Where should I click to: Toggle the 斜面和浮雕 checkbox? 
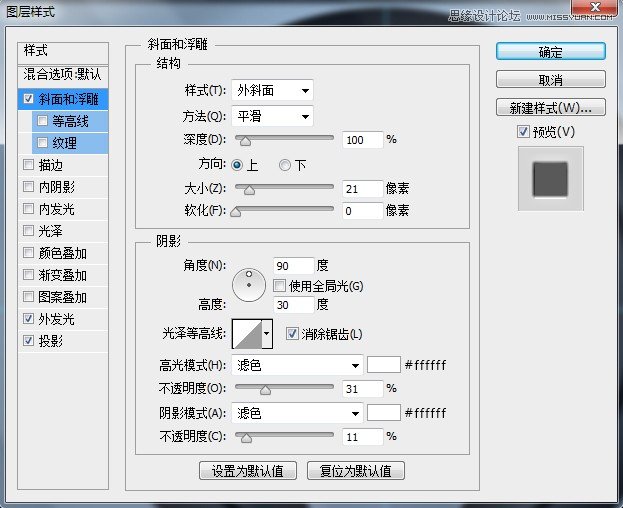point(28,99)
